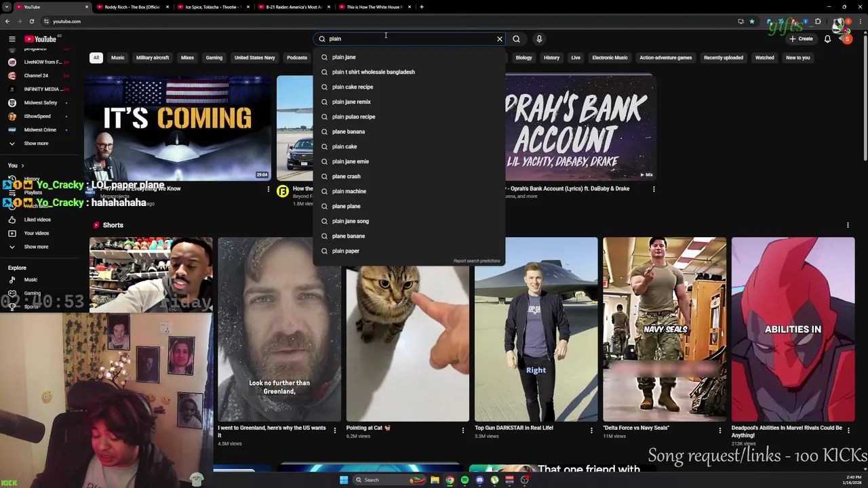Open the Midwest Safety subscription channel
Screen dimensions: 868x488
click(41, 103)
